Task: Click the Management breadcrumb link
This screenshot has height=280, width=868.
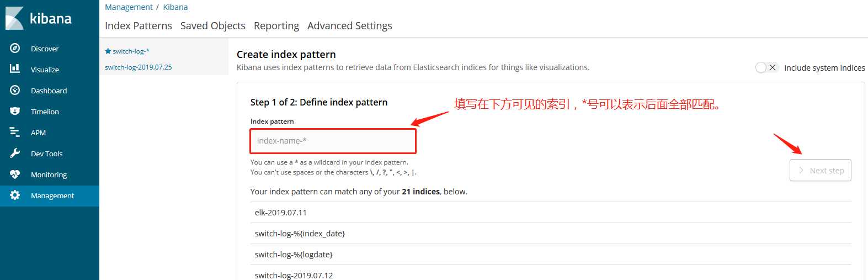Action: 129,7
